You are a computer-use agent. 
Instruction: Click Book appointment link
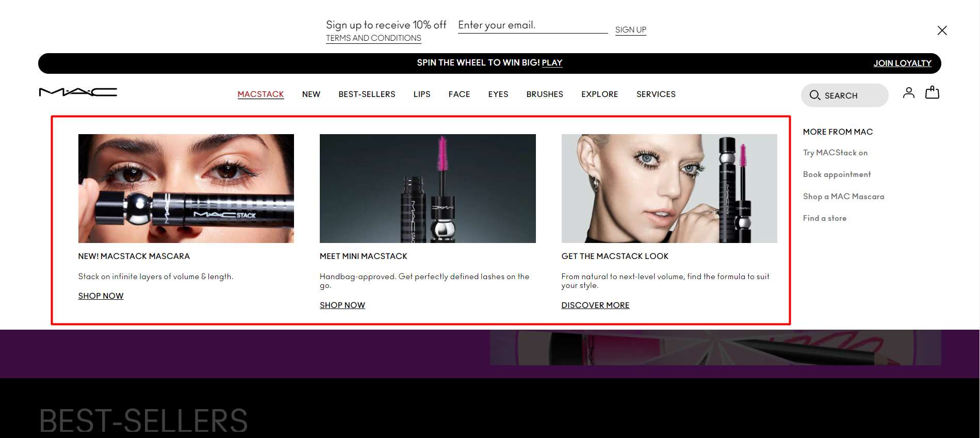tap(837, 174)
